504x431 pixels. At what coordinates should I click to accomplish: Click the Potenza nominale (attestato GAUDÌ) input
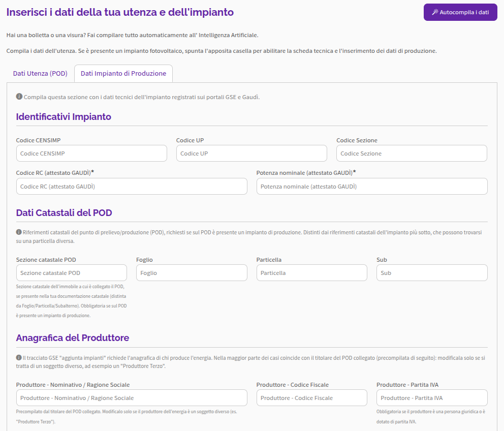(x=372, y=187)
